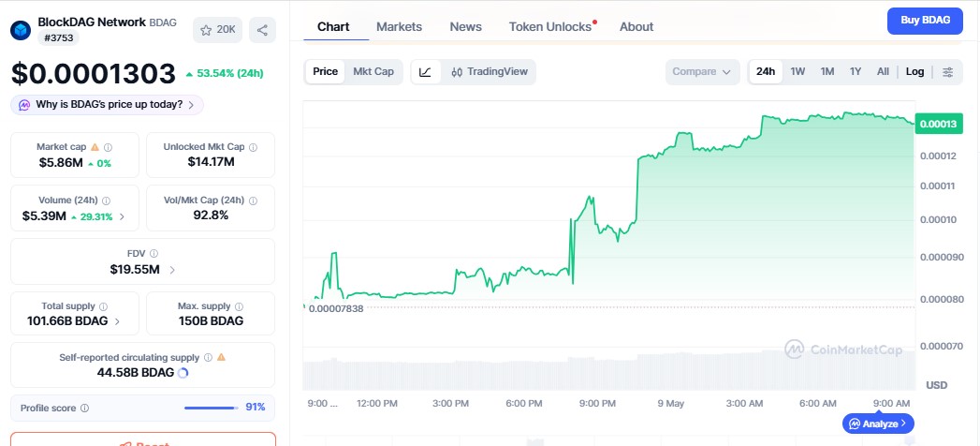Click the 12:00 PM time axis label

377,404
